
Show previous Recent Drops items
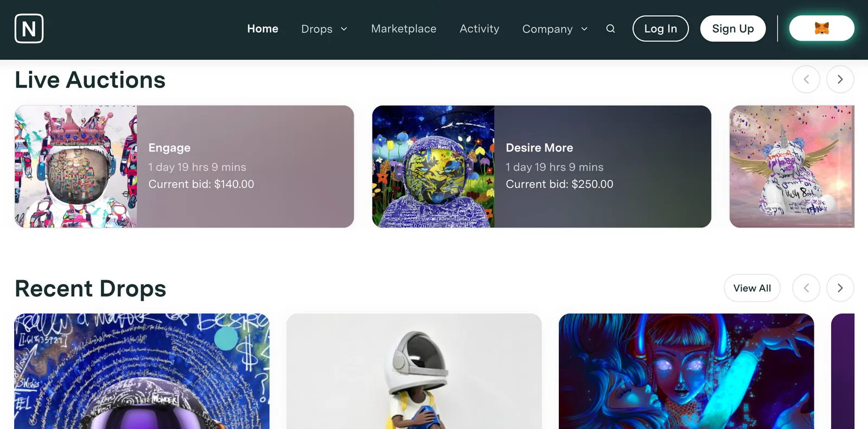tap(806, 288)
